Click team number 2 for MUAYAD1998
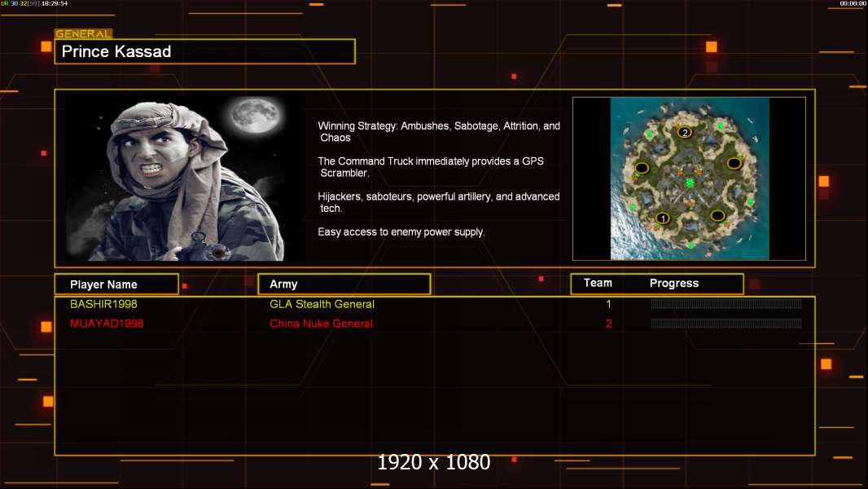The image size is (868, 489). click(608, 324)
